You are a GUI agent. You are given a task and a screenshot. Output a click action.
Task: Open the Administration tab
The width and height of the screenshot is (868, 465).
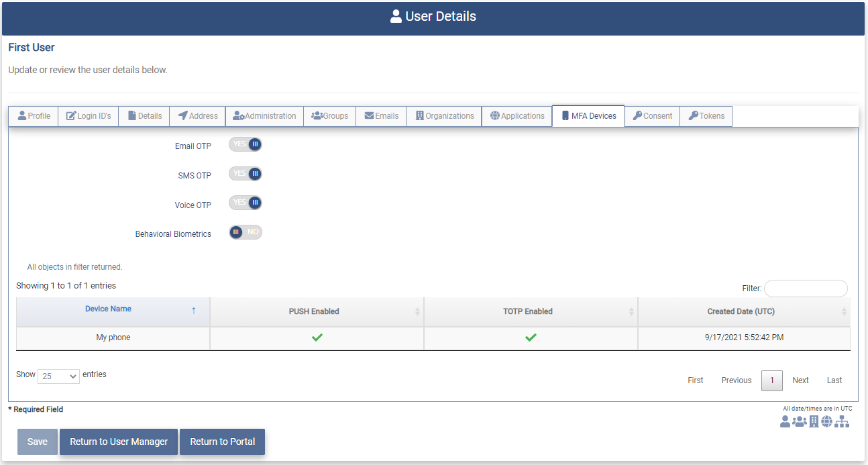264,116
